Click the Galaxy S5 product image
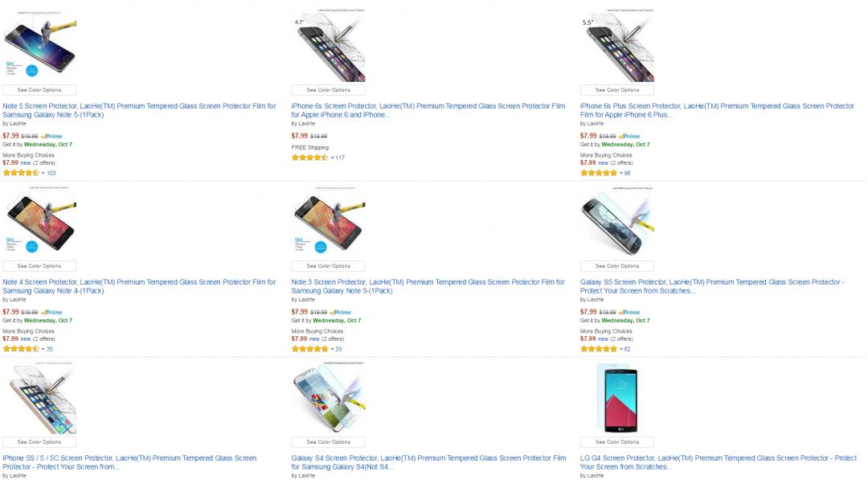The image size is (868, 480). (616, 224)
